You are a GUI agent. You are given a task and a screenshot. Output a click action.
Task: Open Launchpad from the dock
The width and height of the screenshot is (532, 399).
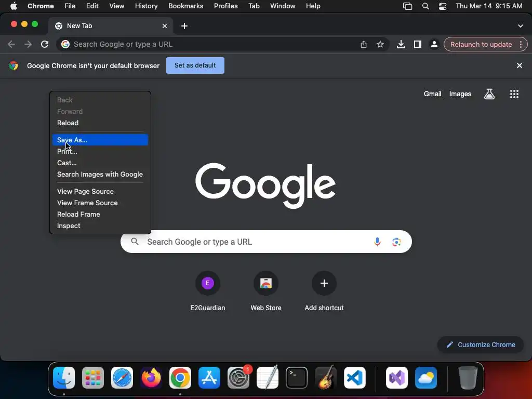(x=93, y=378)
